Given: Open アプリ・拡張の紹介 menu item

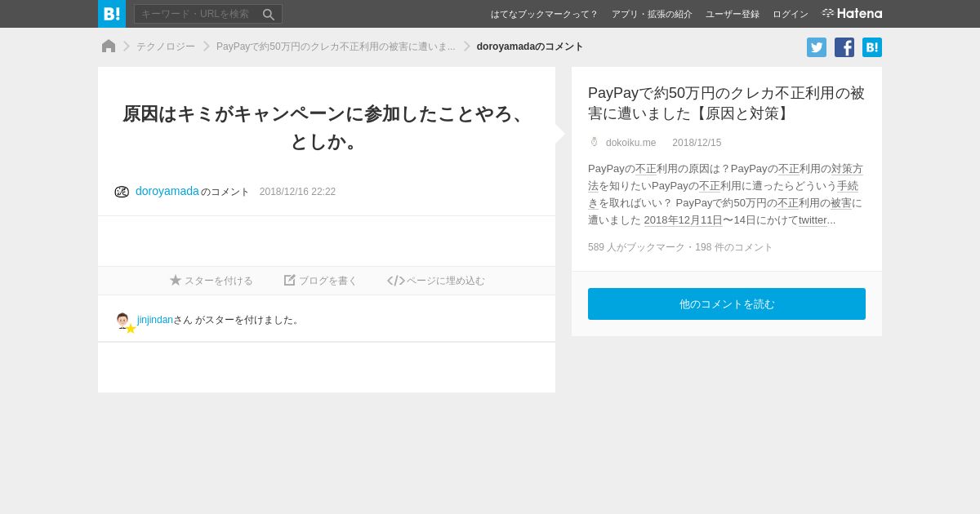Looking at the screenshot, I should pyautogui.click(x=652, y=14).
